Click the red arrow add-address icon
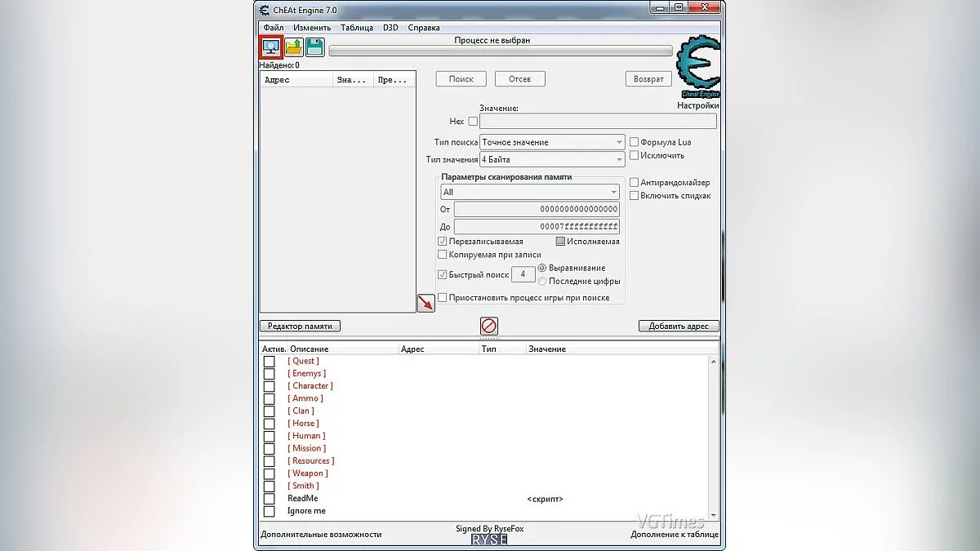Screen dimensions: 980x551 [425, 304]
